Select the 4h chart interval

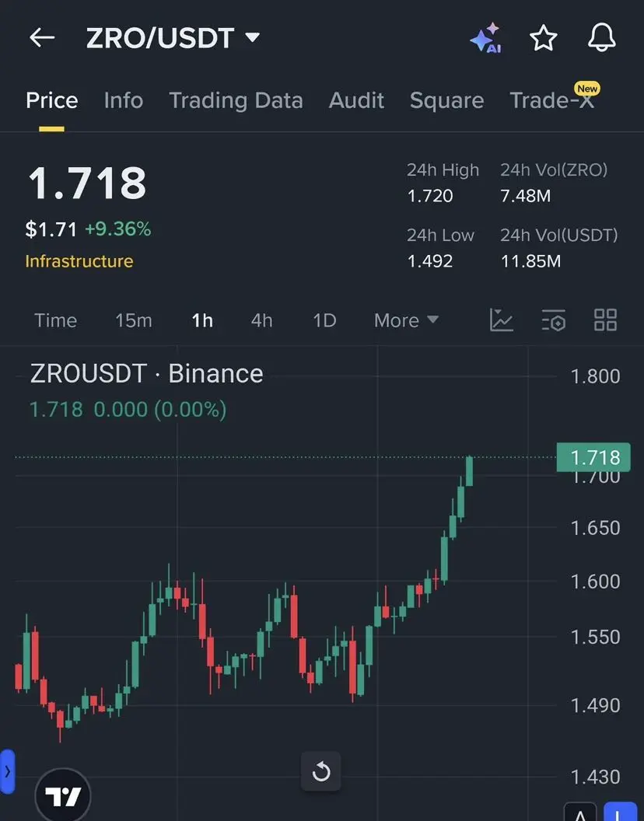(x=261, y=320)
